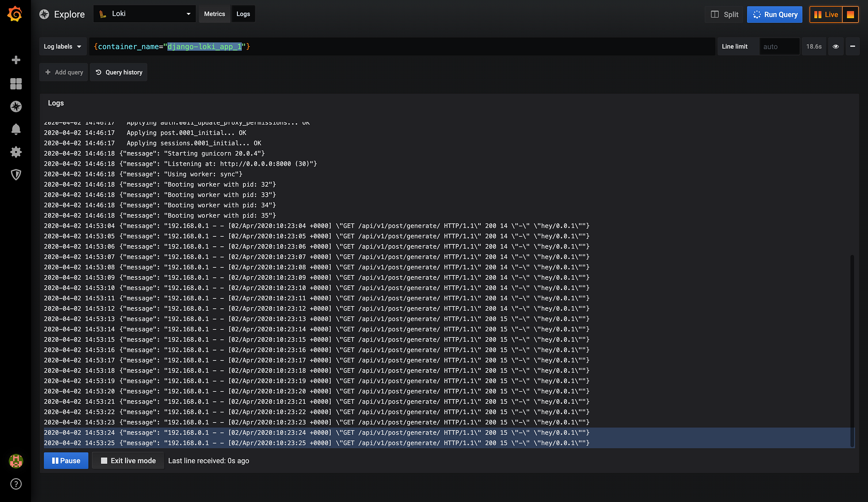Viewport: 868px width, 502px height.
Task: Open the Configuration gear icon
Action: coord(16,152)
